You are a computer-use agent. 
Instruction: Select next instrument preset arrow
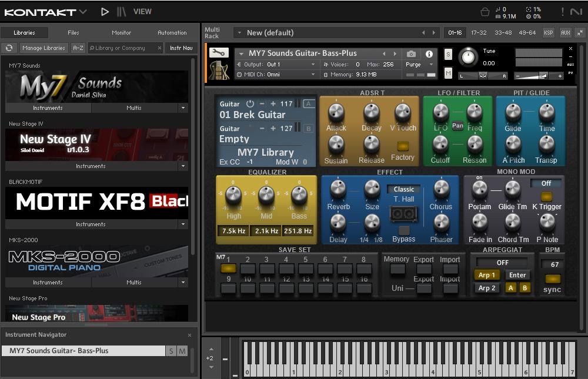click(x=395, y=54)
